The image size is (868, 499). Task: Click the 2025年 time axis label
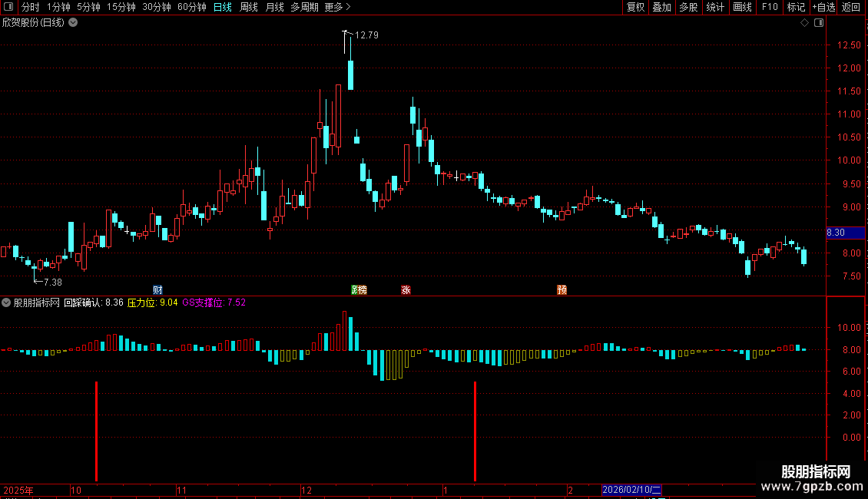pyautogui.click(x=18, y=490)
